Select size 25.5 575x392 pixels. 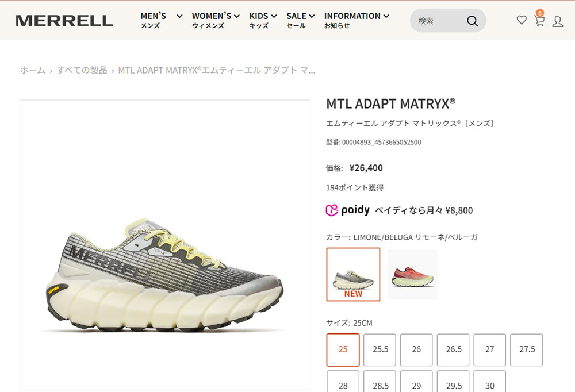(380, 349)
